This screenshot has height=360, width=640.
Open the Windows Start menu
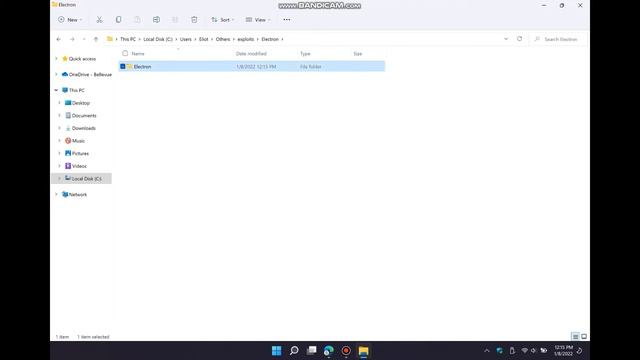276,351
